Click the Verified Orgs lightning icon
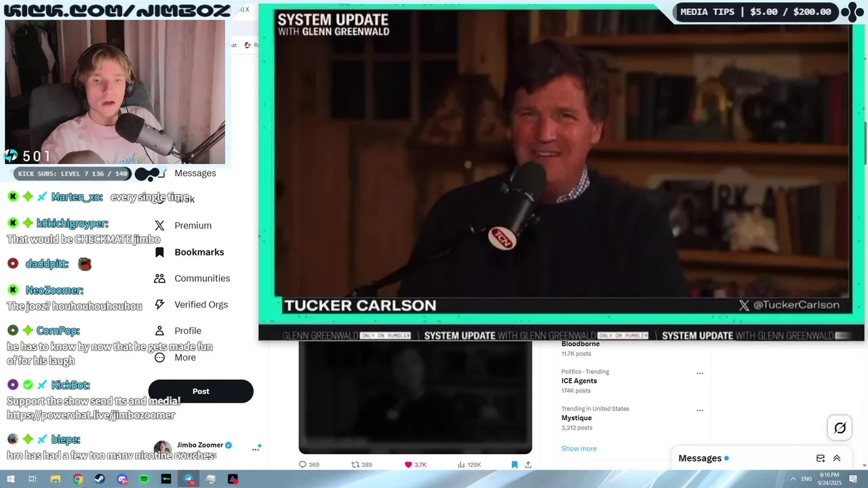 coord(159,305)
